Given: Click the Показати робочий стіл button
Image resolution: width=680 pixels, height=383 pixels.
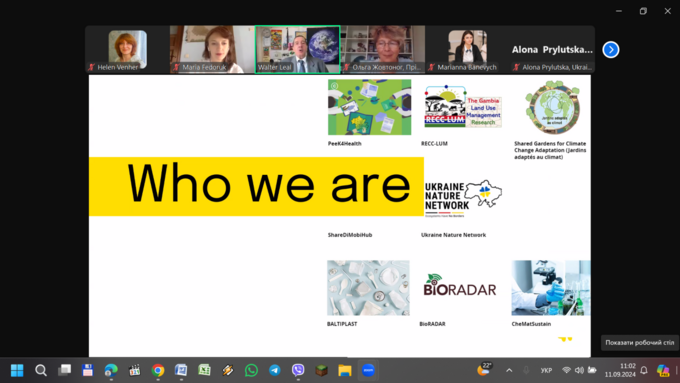Looking at the screenshot, I should (x=640, y=342).
